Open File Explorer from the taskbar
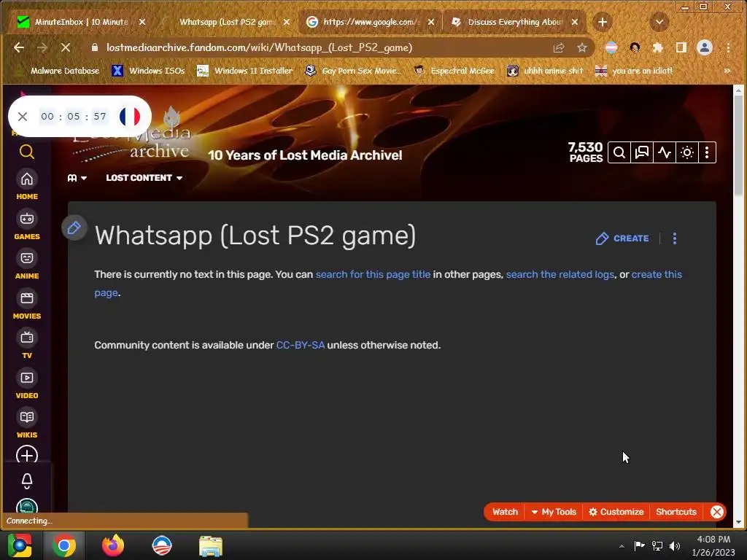This screenshot has height=560, width=747. pyautogui.click(x=211, y=545)
